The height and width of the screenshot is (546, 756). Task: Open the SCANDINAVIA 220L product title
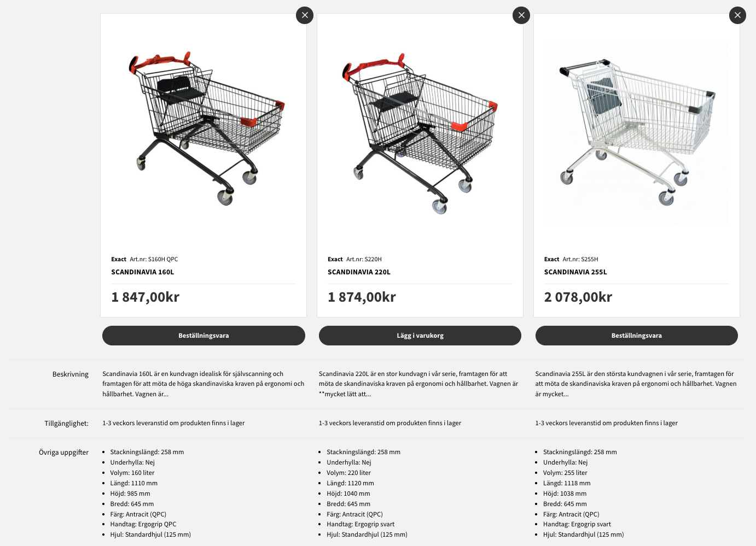coord(359,272)
